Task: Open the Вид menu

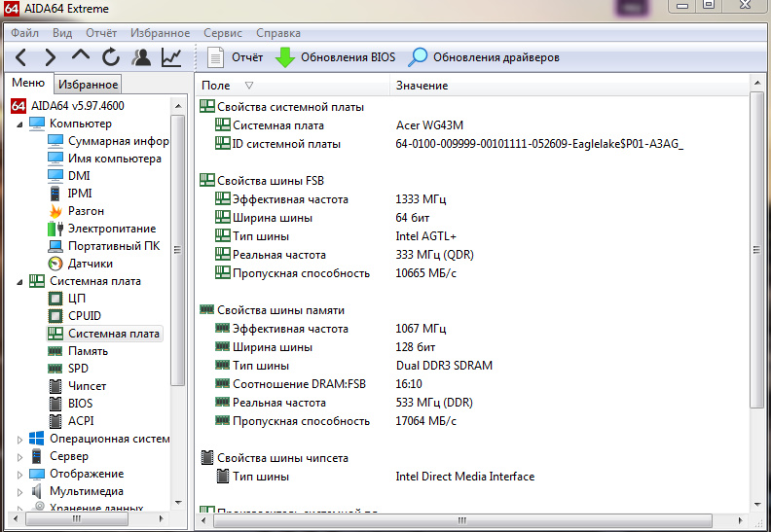Action: (x=62, y=33)
